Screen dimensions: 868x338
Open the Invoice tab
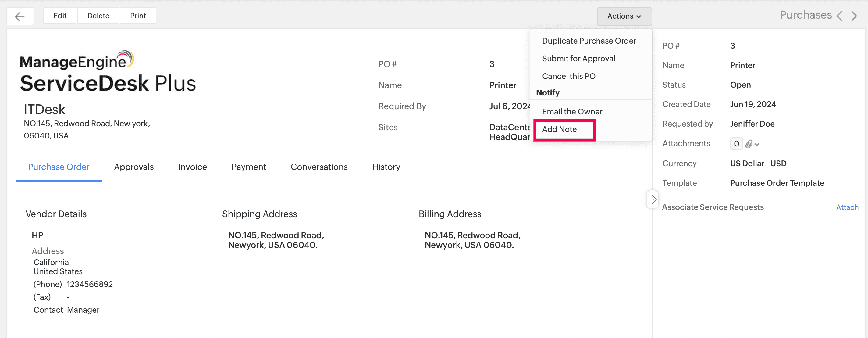pos(192,167)
